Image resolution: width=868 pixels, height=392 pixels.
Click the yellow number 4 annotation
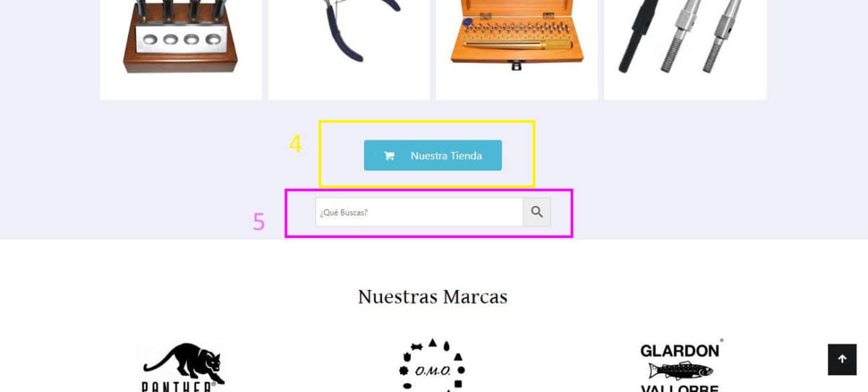[x=295, y=144]
